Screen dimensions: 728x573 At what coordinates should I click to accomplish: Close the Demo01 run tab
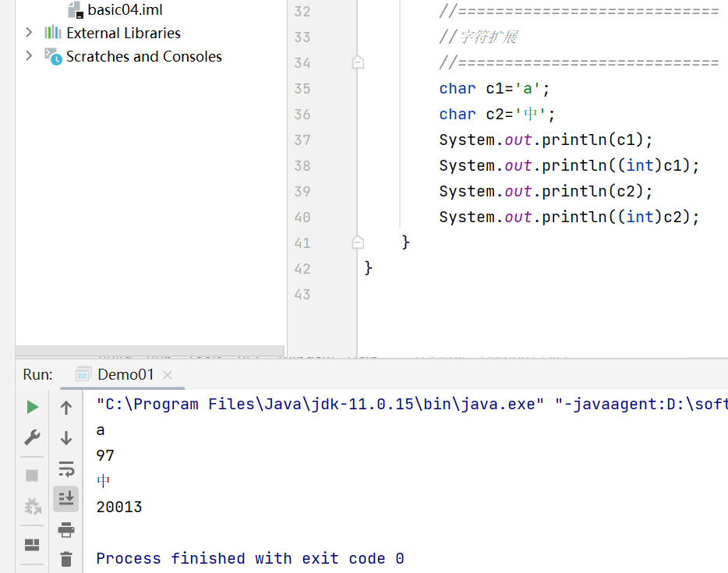pos(168,375)
